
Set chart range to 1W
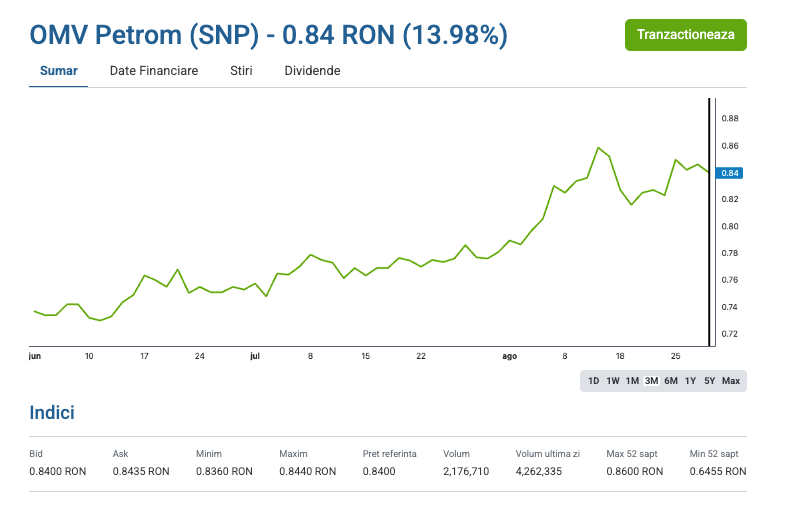click(612, 381)
